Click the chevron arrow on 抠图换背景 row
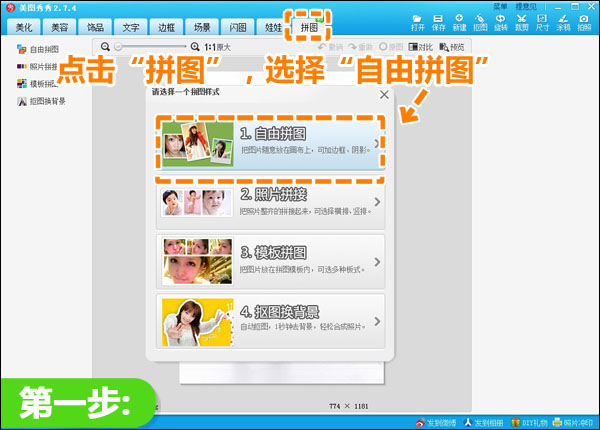Screen dimensions: 600x430 pyautogui.click(x=377, y=321)
